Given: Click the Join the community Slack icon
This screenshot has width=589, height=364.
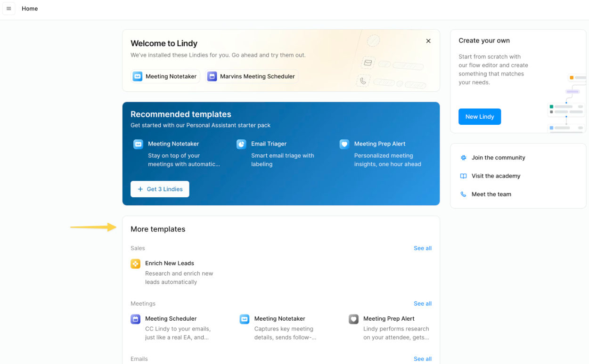Looking at the screenshot, I should [463, 158].
